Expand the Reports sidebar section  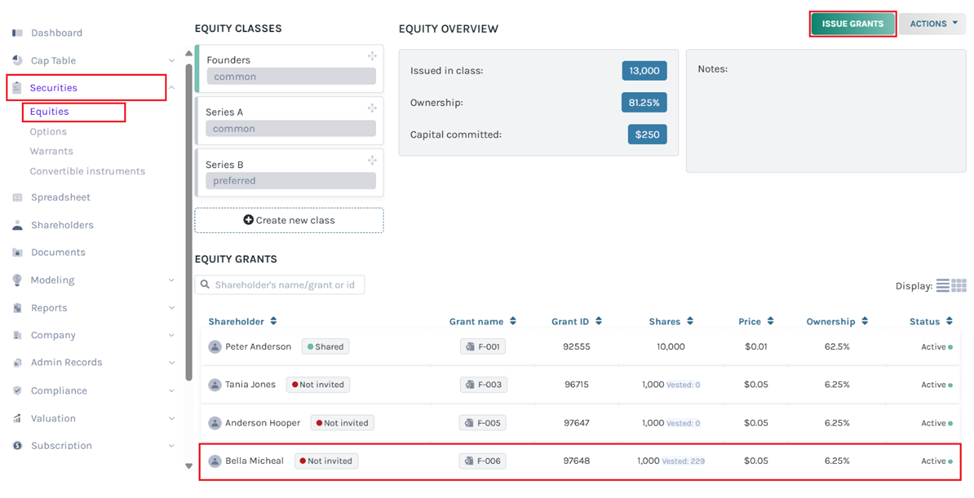172,308
